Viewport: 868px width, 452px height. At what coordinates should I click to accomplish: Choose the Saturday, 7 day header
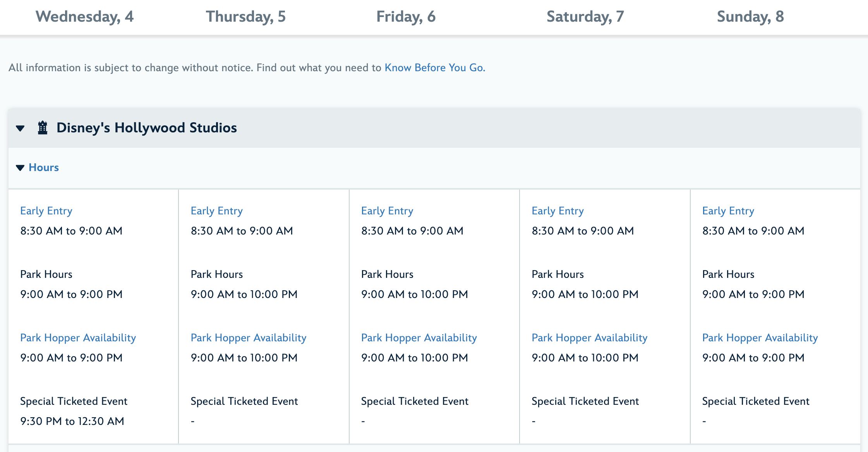585,17
